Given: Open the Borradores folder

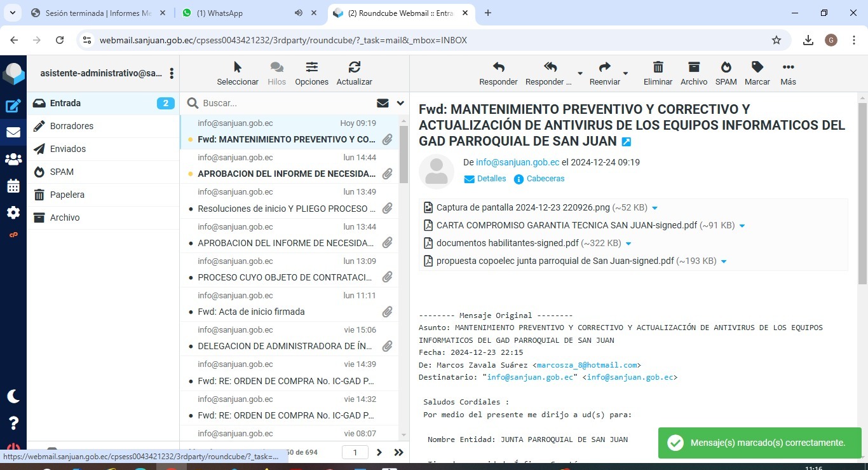Looking at the screenshot, I should tap(72, 126).
